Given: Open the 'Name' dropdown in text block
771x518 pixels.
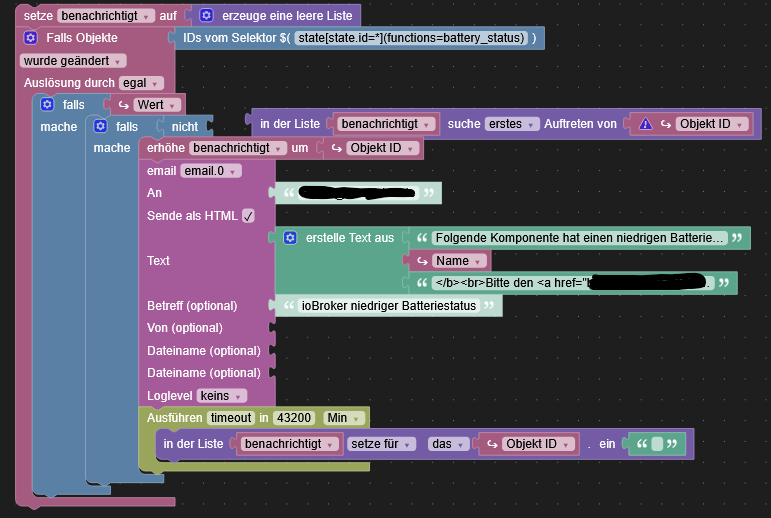Looking at the screenshot, I should click(458, 261).
